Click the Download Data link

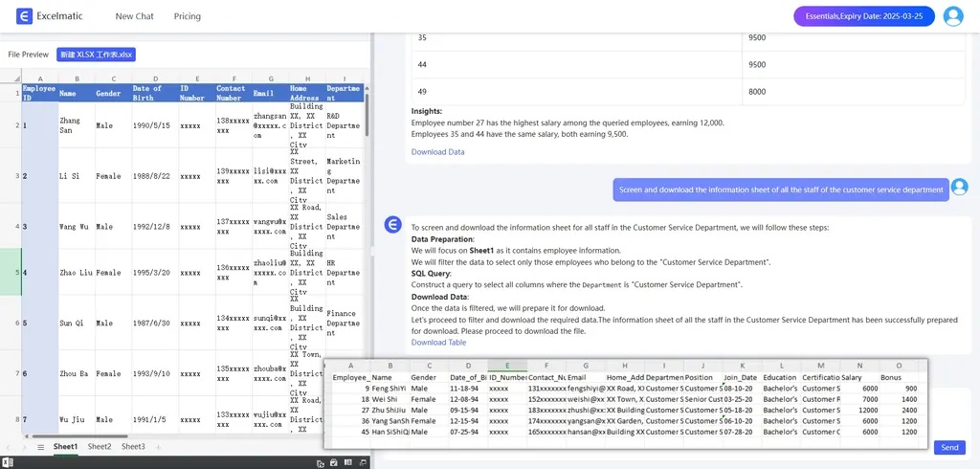(x=437, y=152)
